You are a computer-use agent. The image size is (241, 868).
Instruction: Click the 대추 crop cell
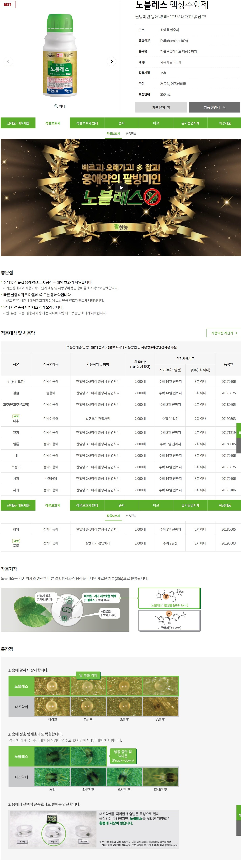(16, 419)
